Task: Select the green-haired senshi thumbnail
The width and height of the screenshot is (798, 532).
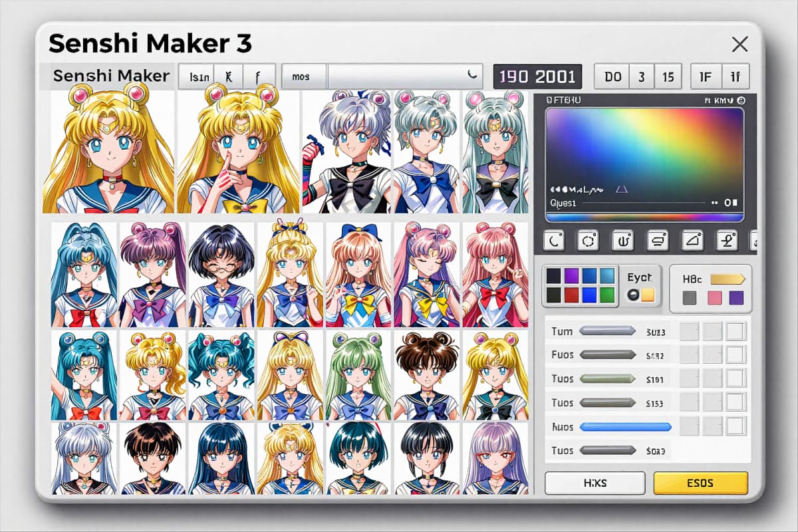Action: [x=359, y=375]
